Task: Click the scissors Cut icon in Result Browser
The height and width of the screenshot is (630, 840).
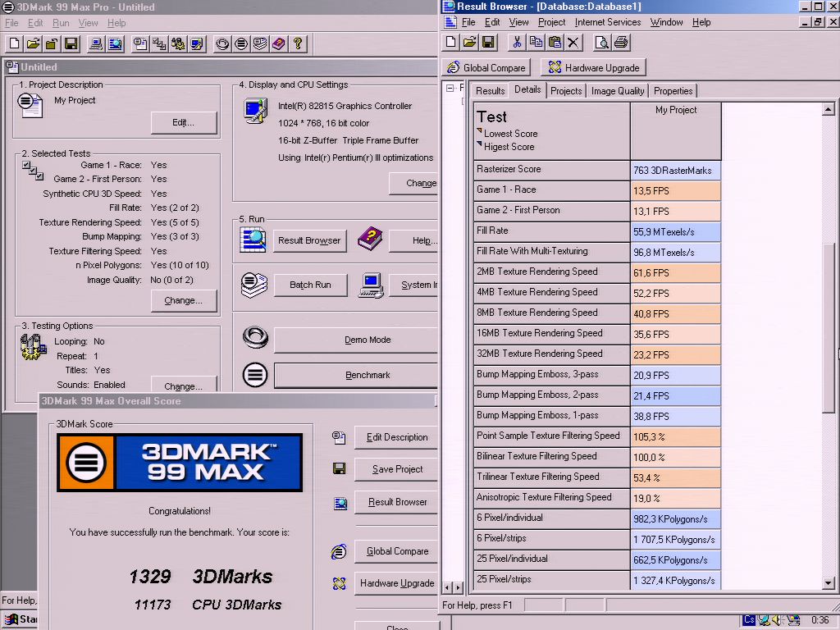Action: [x=517, y=43]
